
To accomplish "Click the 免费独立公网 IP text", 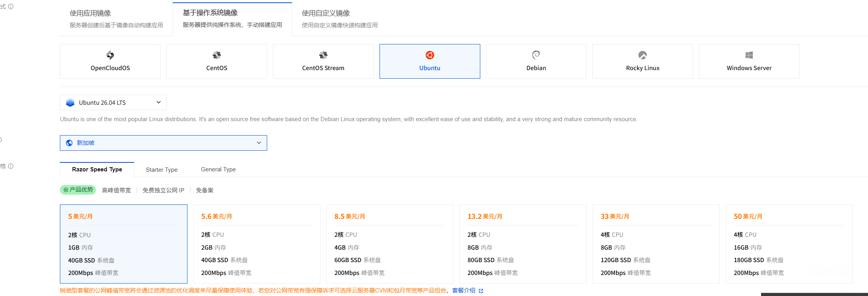I will (x=163, y=190).
